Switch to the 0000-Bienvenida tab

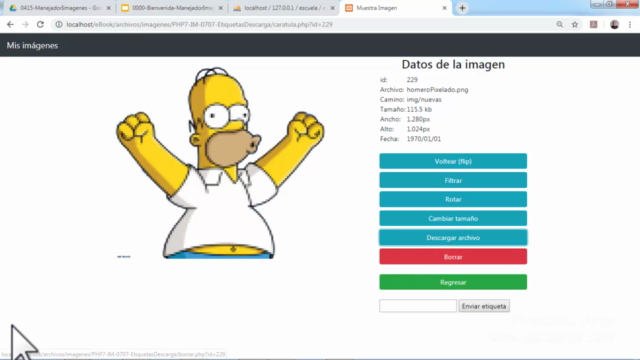171,8
